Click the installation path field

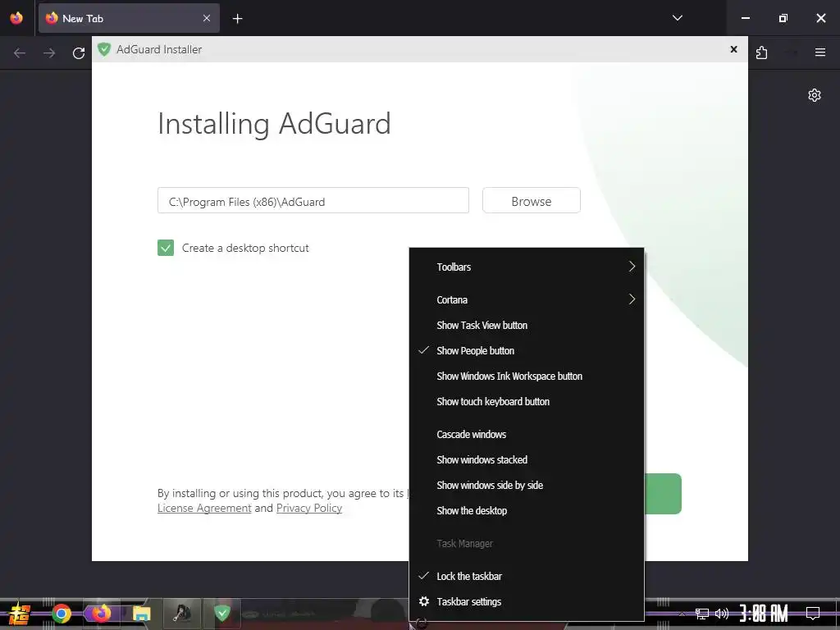tap(313, 200)
